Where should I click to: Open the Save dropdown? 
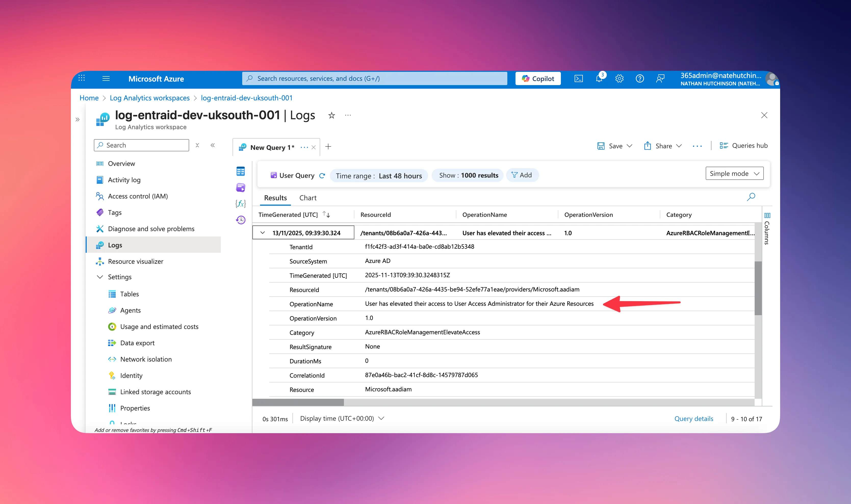tap(615, 146)
